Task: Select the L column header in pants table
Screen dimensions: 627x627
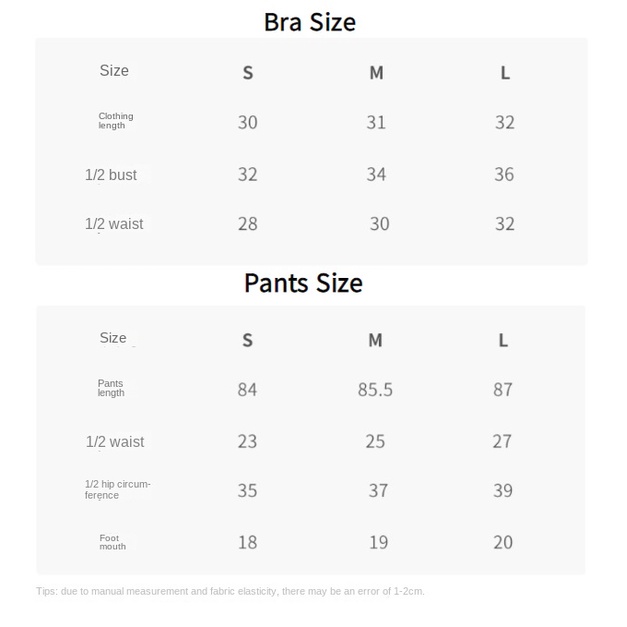Action: [x=503, y=341]
